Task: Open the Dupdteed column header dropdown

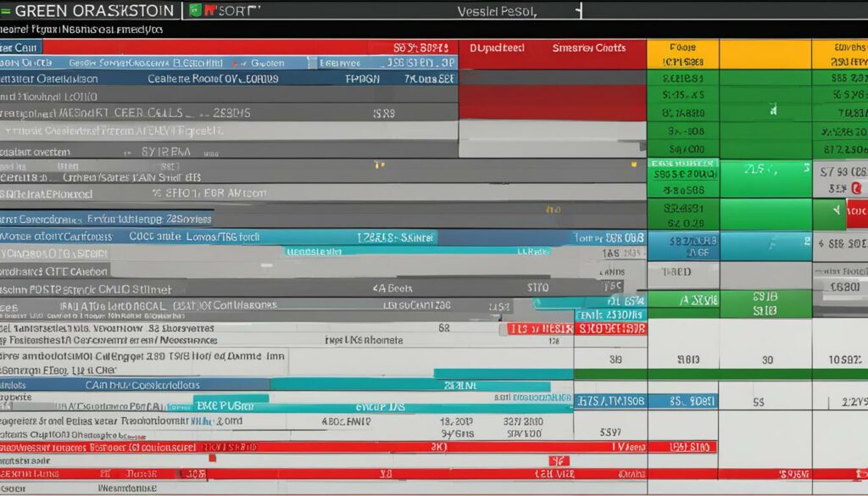Action: (x=500, y=48)
